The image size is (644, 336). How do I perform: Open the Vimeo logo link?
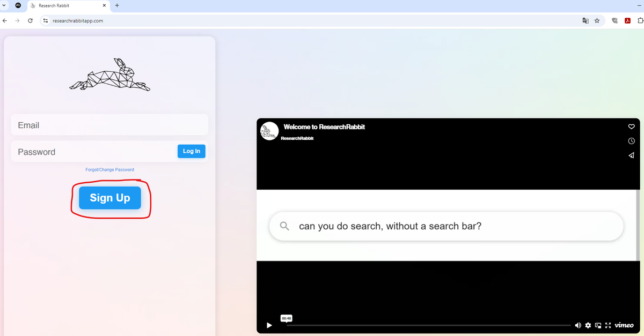(624, 325)
